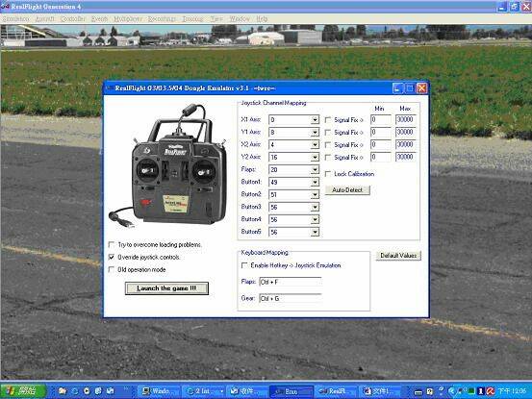Check the Lock Calibration box
532x399 pixels.
[328, 174]
